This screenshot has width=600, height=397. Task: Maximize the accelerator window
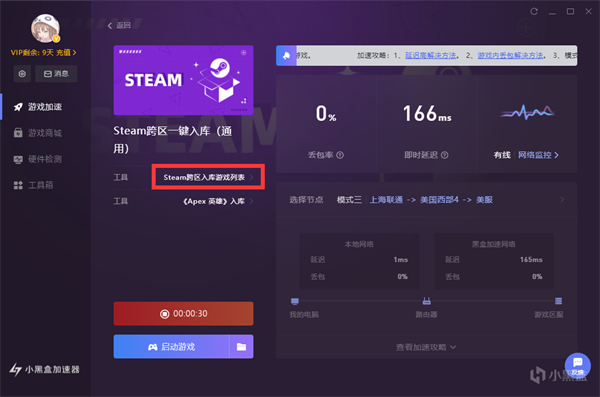coord(570,11)
